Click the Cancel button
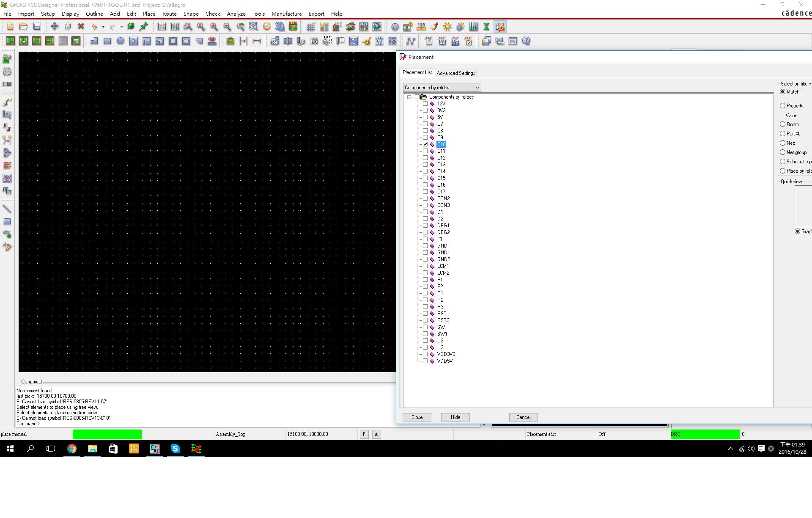Screen dimensions: 812x518 click(x=523, y=417)
